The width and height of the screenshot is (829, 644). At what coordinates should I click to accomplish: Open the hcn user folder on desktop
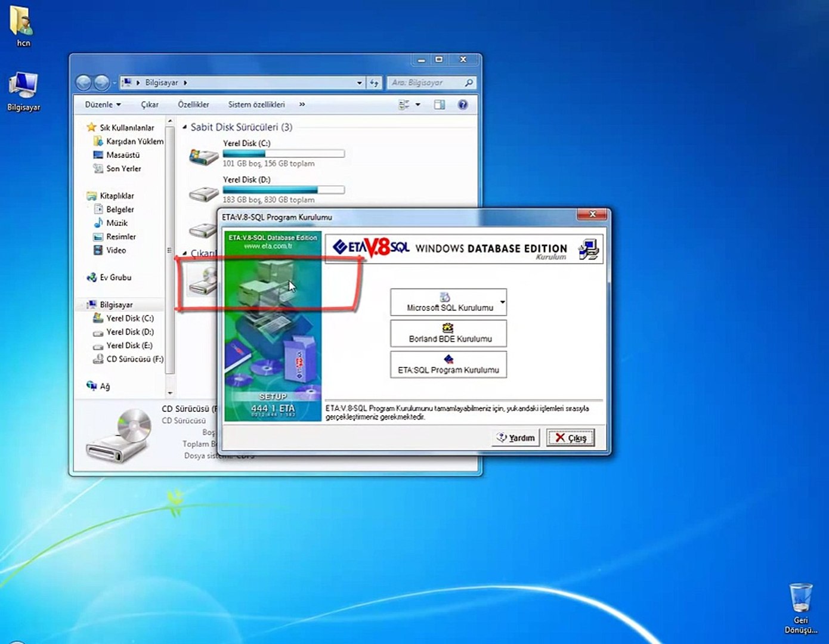tap(23, 26)
